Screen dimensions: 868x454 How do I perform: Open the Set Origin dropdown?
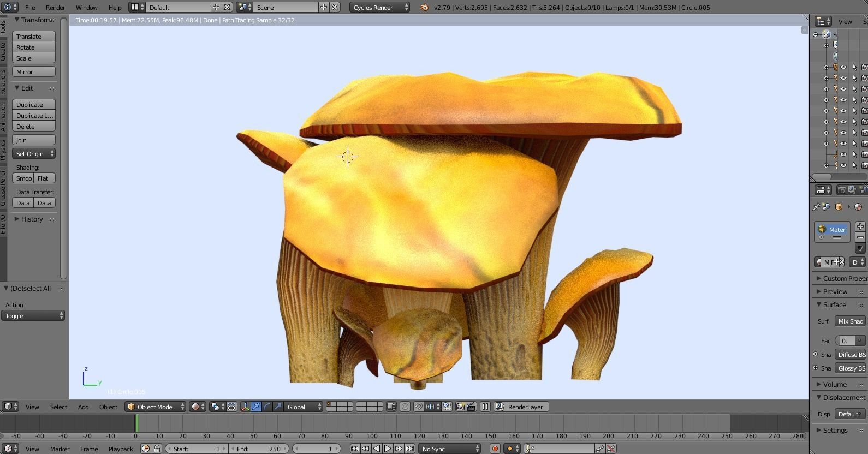pos(34,153)
